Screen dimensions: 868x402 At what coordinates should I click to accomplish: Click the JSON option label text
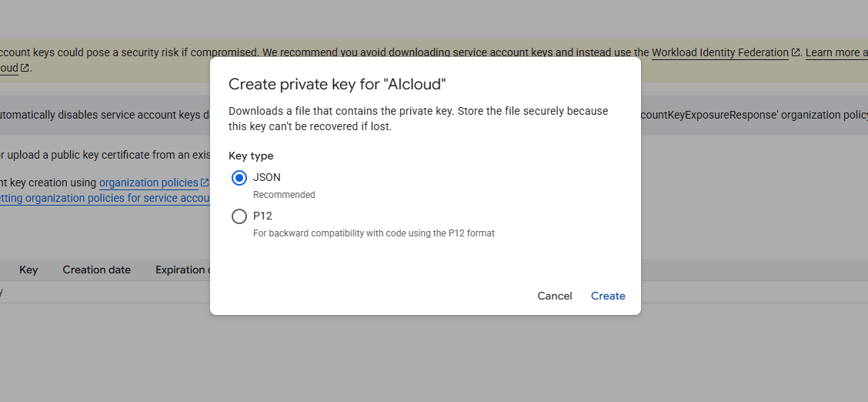[x=267, y=177]
